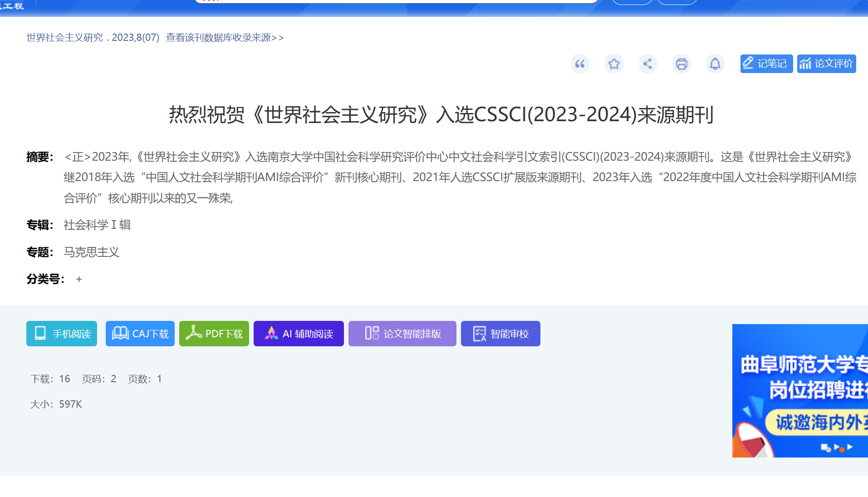Click 查看该刊数据库收录来源 link
The height and width of the screenshot is (497, 868).
coord(225,38)
